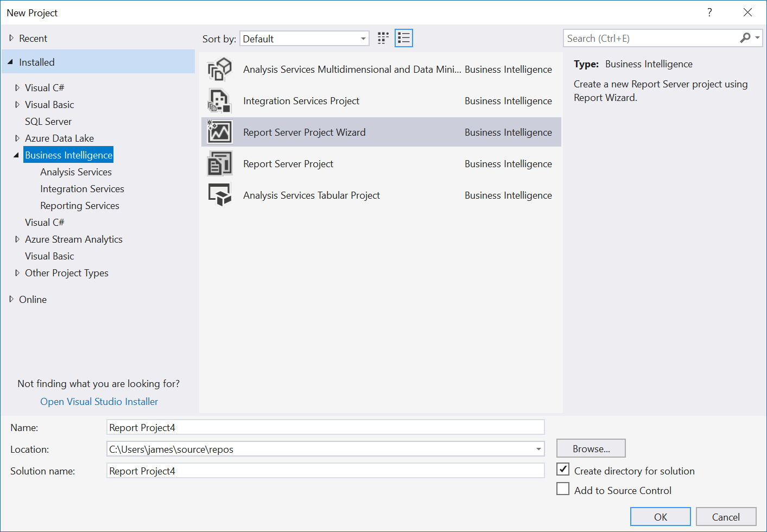Enable Add to Source Control checkbox

point(563,489)
